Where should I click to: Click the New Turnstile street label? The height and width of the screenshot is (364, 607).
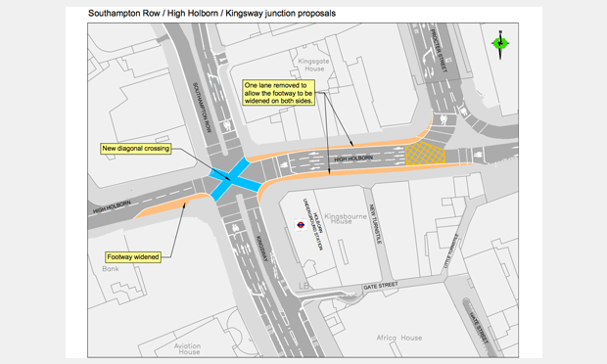pyautogui.click(x=375, y=224)
